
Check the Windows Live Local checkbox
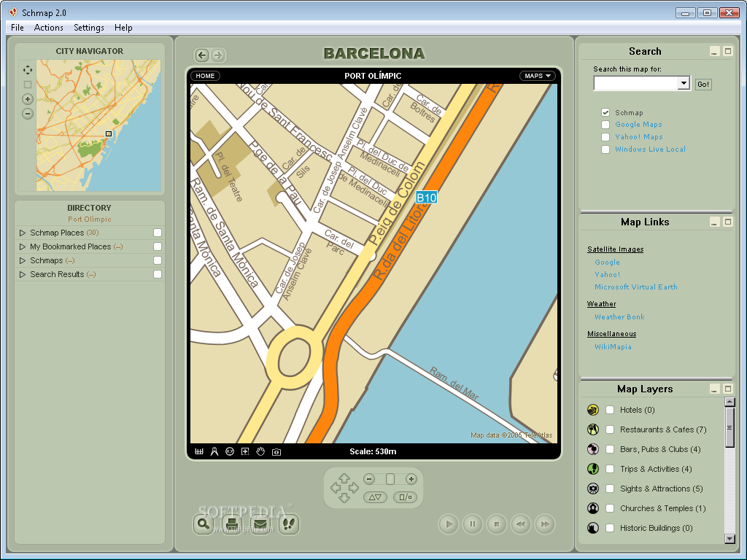(x=605, y=149)
